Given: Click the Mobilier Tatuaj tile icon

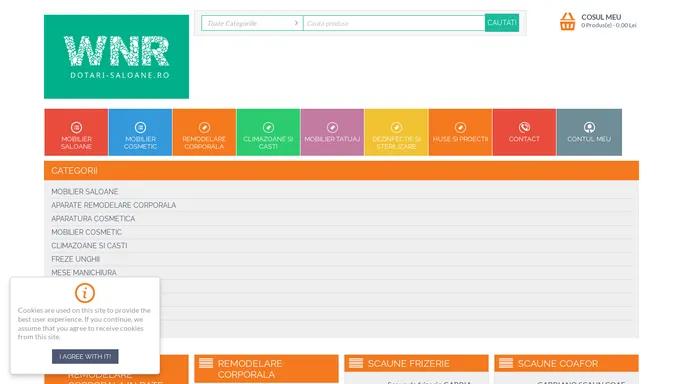Looking at the screenshot, I should coord(332,127).
